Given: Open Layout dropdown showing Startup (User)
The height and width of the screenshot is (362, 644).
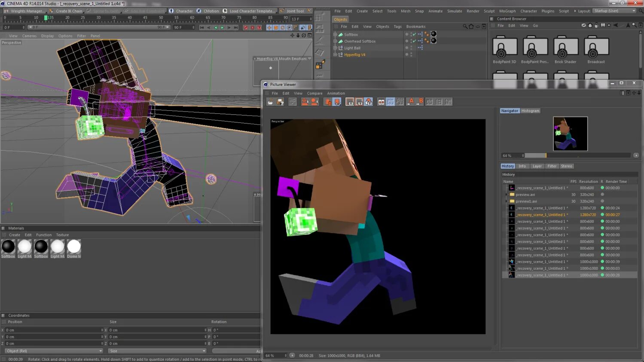Looking at the screenshot, I should point(614,11).
